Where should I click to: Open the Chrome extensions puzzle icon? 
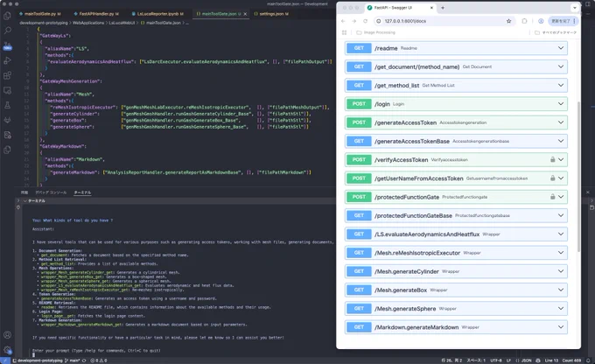[x=524, y=21]
